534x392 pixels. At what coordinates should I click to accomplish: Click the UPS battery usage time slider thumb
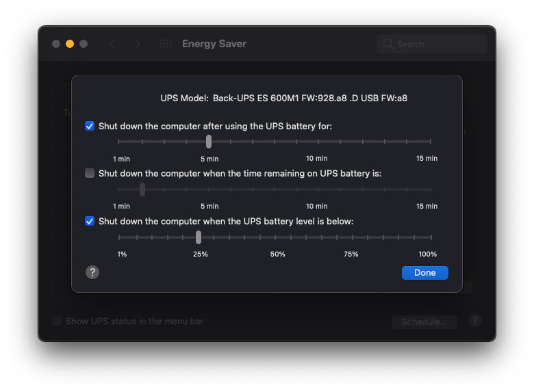click(x=209, y=142)
